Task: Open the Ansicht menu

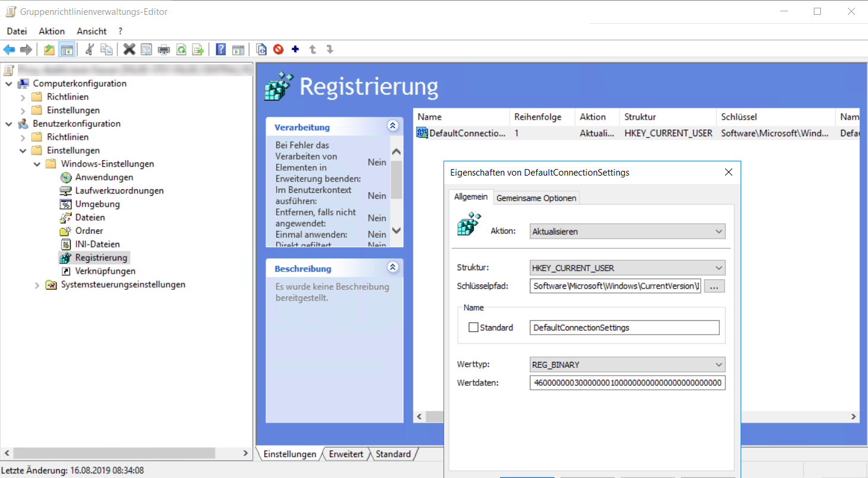Action: point(92,31)
